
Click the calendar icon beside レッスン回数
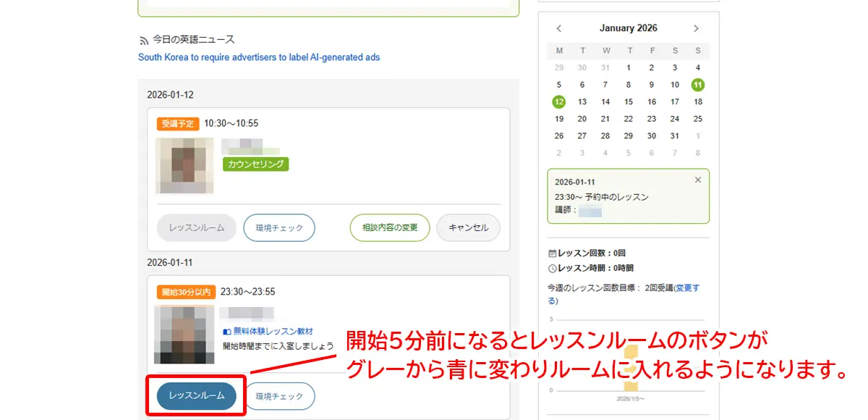[x=553, y=253]
